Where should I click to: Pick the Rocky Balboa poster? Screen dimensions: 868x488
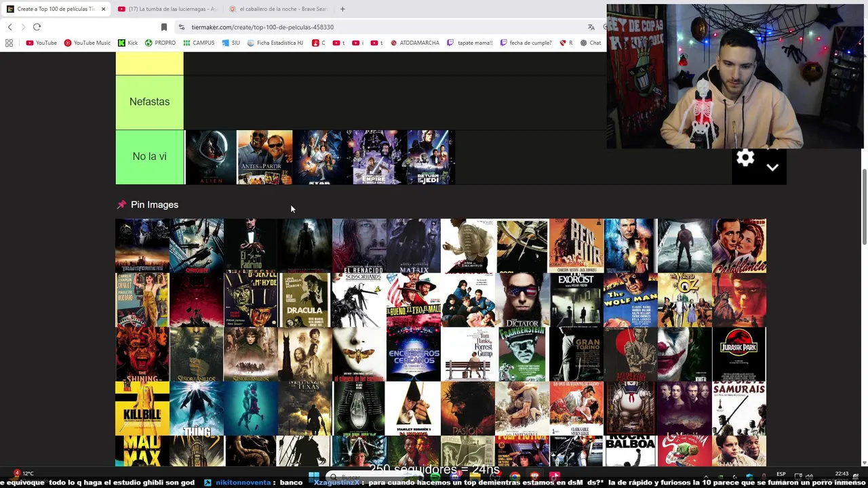pos(631,451)
